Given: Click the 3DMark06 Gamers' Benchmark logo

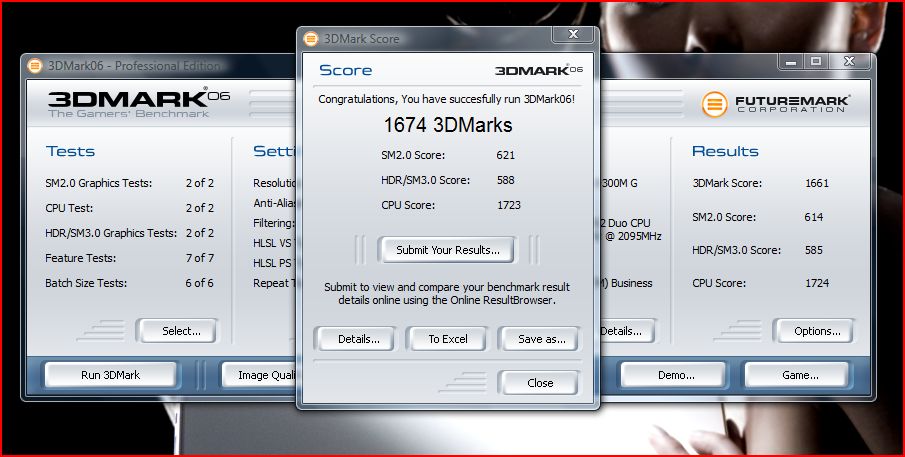Looking at the screenshot, I should pos(139,103).
